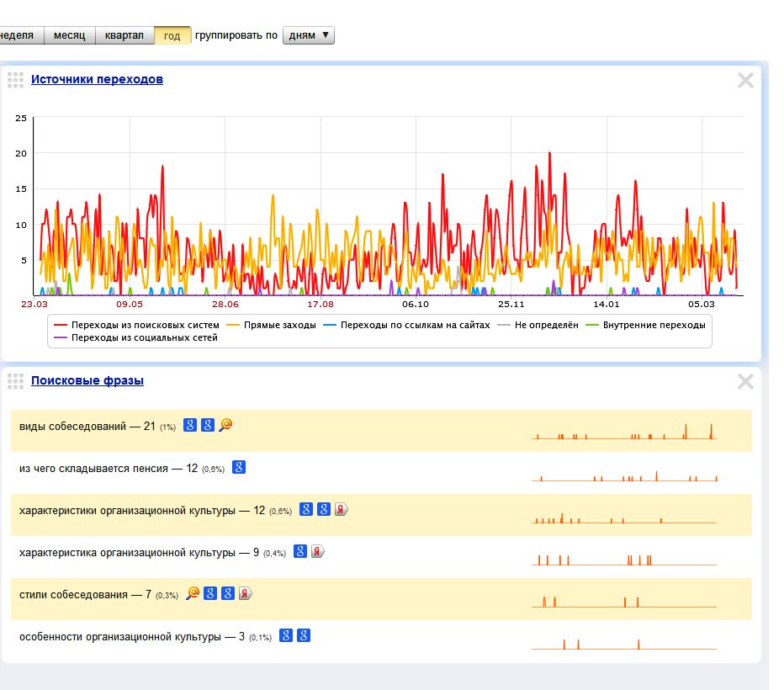This screenshot has height=690, width=784.
Task: Click the sparkline for из чего складывается пенсия
Action: tap(624, 475)
